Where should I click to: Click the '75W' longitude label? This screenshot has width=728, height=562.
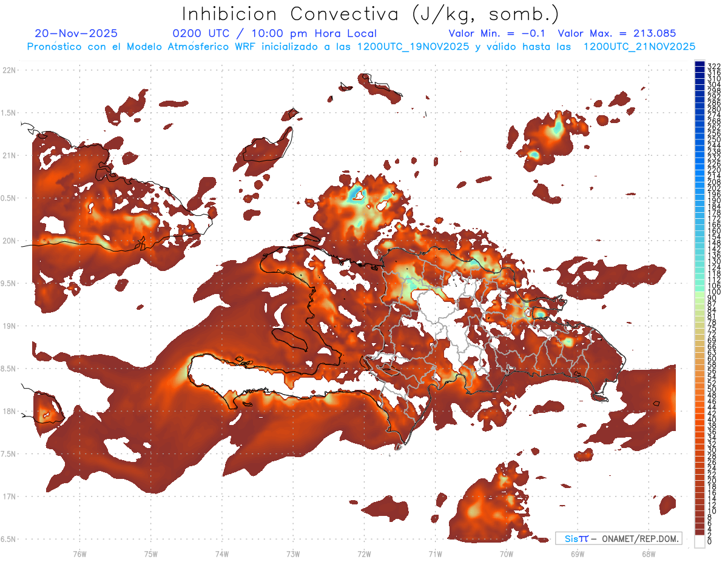point(151,554)
